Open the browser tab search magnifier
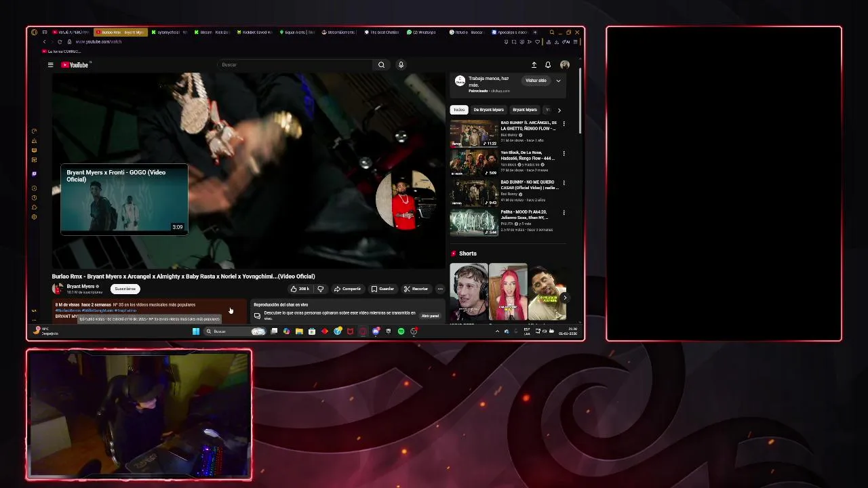The height and width of the screenshot is (488, 868). point(551,33)
